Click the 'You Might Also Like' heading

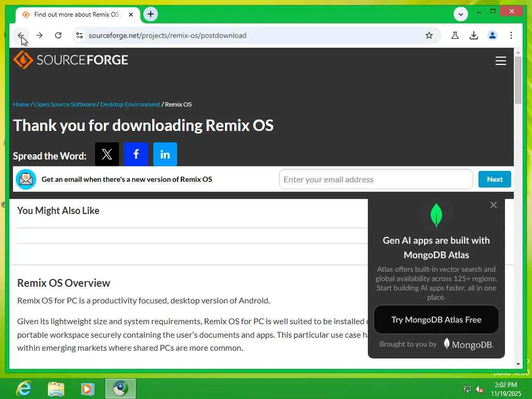(x=58, y=211)
